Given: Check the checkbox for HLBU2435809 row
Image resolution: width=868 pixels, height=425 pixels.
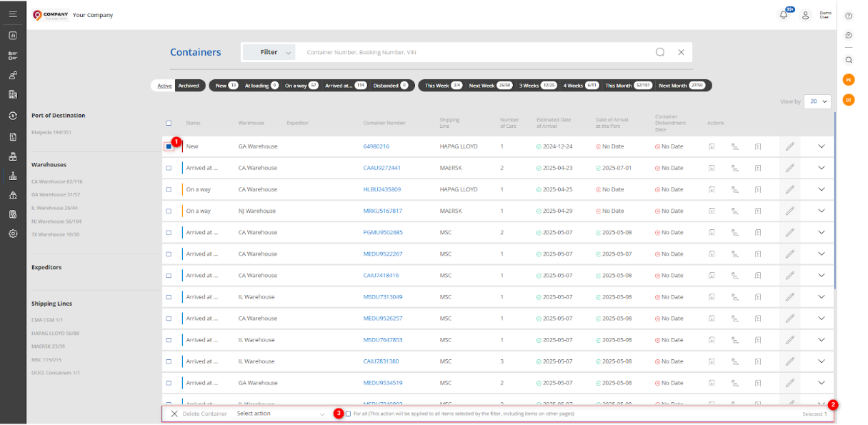Looking at the screenshot, I should coord(169,189).
